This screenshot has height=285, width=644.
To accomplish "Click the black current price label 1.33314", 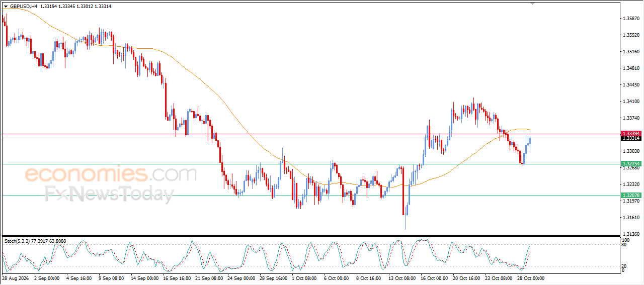I will click(631, 138).
